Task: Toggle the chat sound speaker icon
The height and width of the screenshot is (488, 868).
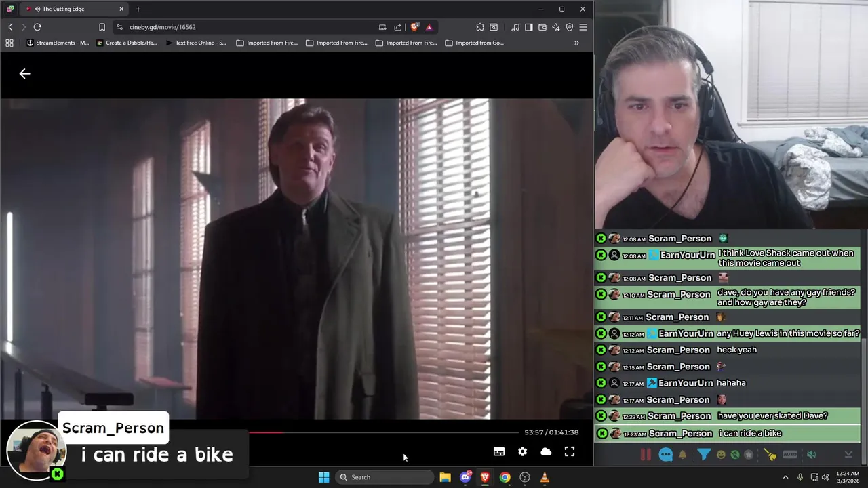Action: point(811,455)
